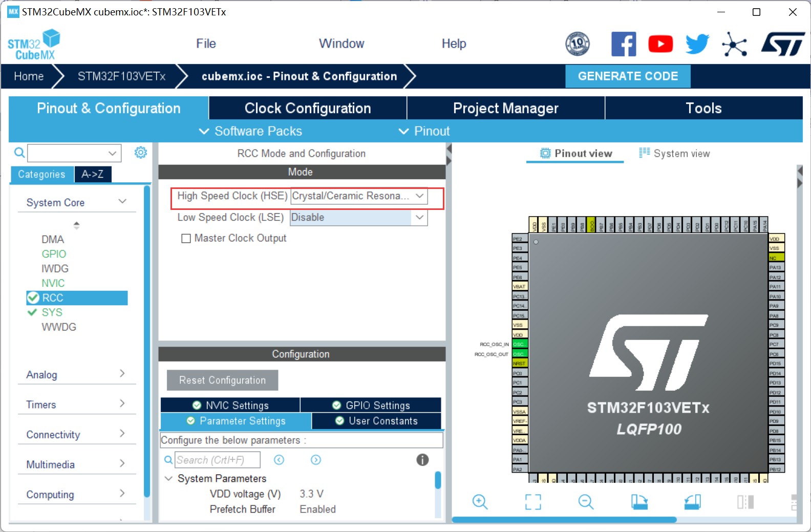Open the YouTube channel icon
This screenshot has width=811, height=532.
click(x=660, y=44)
